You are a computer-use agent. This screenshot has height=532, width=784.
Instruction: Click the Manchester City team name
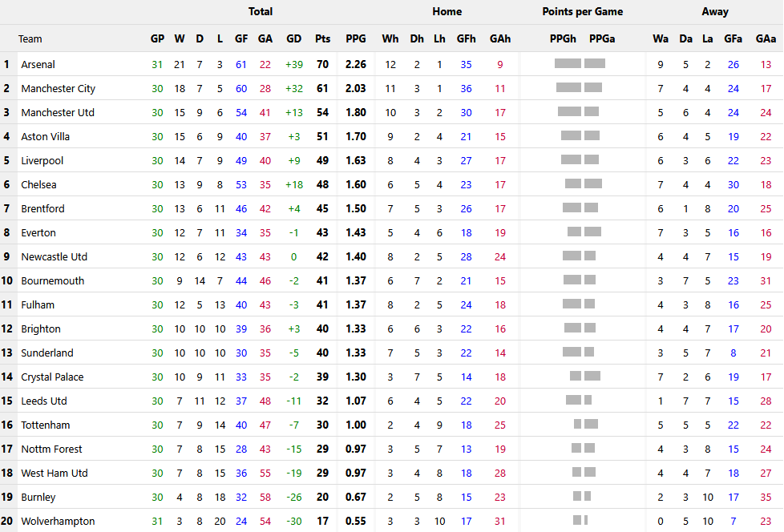[58, 88]
